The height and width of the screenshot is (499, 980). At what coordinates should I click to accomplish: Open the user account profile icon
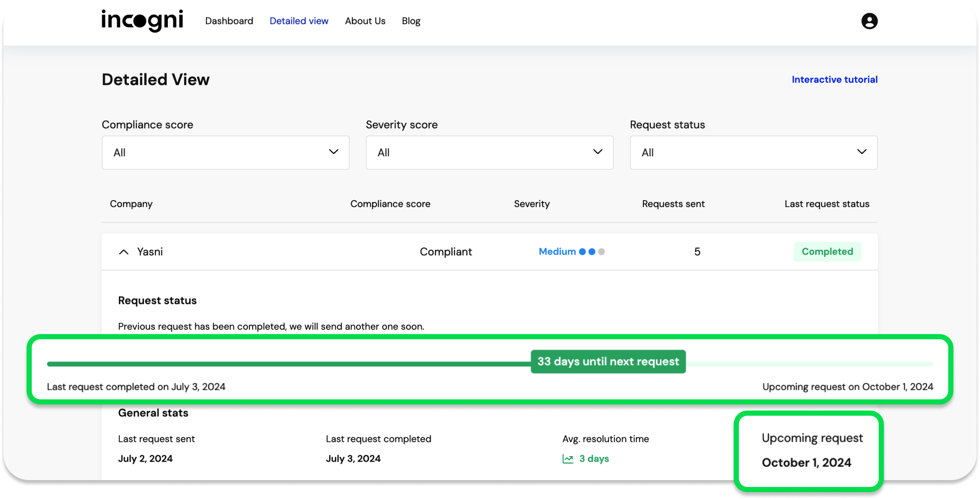[x=869, y=21]
